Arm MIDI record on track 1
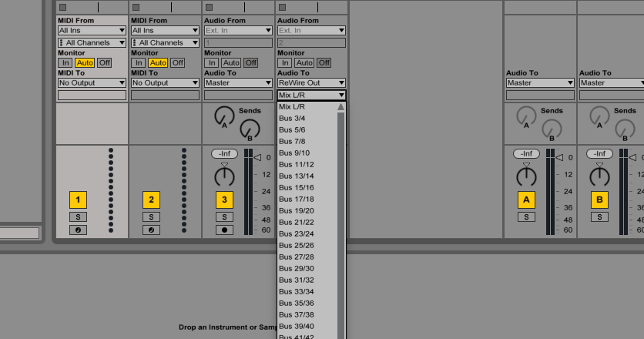The width and height of the screenshot is (644, 339). [78, 230]
